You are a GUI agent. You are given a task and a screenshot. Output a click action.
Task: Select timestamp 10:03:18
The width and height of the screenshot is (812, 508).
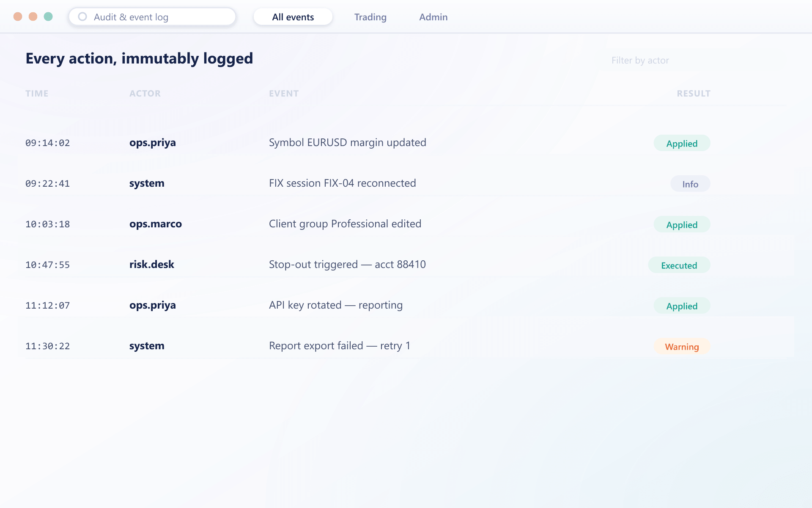[x=47, y=224]
